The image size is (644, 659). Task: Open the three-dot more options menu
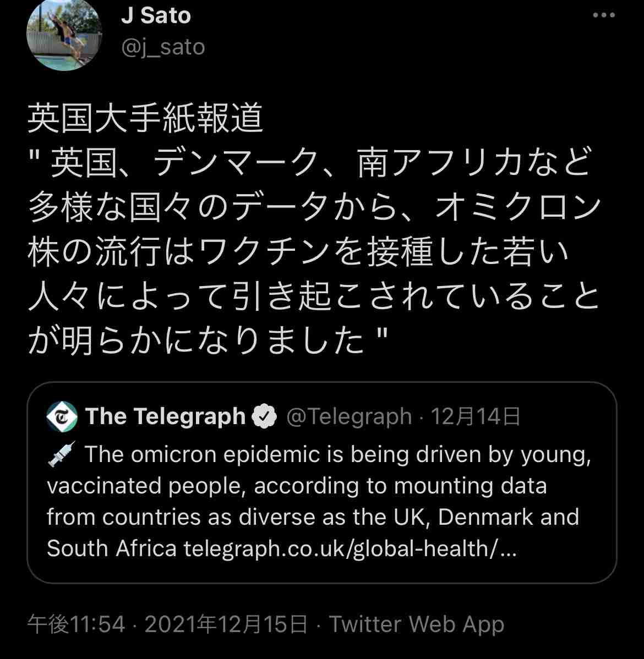coord(603,15)
